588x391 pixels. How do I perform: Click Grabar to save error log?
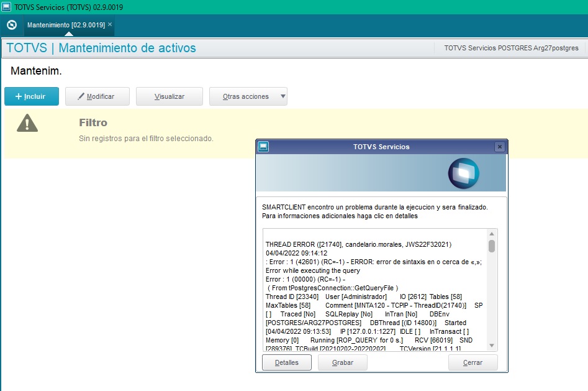pyautogui.click(x=343, y=362)
